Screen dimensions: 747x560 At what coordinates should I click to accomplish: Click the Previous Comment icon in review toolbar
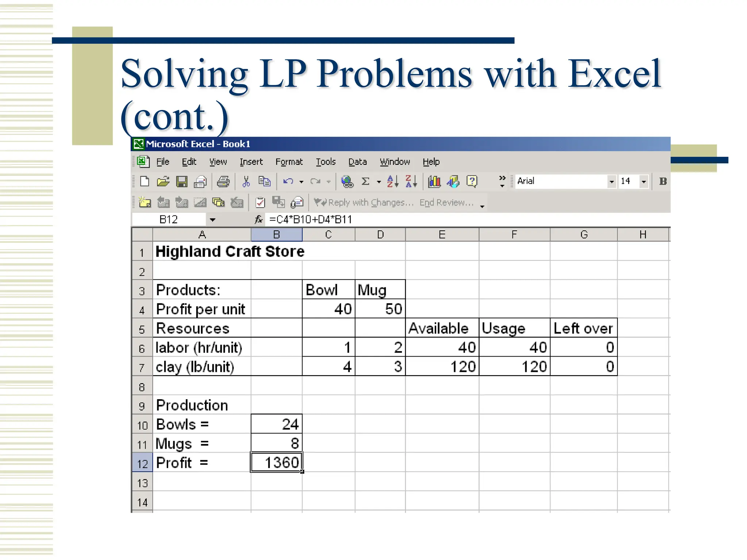[163, 202]
